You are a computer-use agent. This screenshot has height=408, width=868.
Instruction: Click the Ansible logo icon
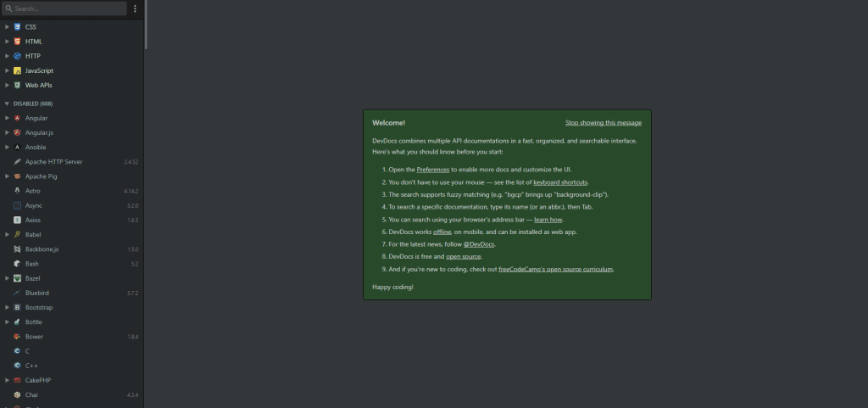[x=17, y=148]
